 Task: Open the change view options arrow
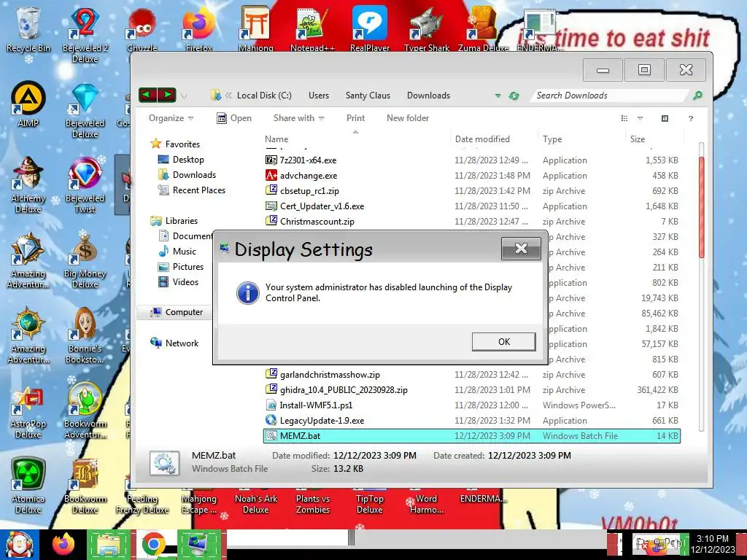point(640,119)
